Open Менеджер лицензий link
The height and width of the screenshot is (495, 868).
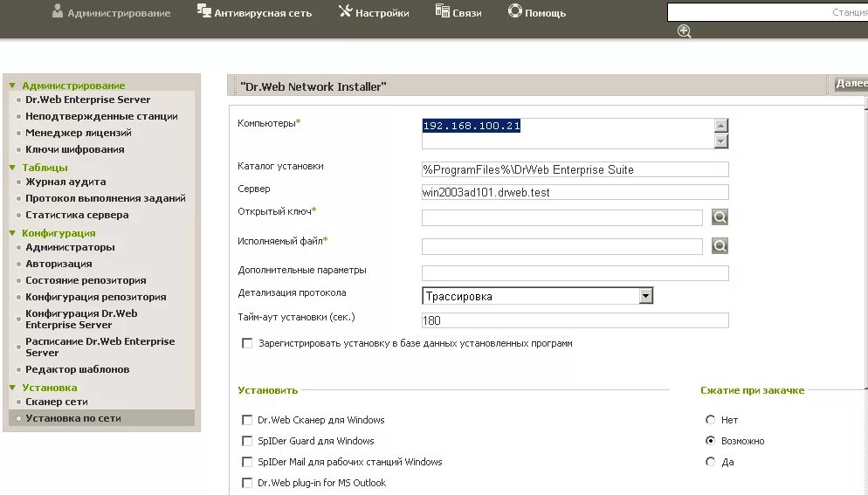click(78, 133)
